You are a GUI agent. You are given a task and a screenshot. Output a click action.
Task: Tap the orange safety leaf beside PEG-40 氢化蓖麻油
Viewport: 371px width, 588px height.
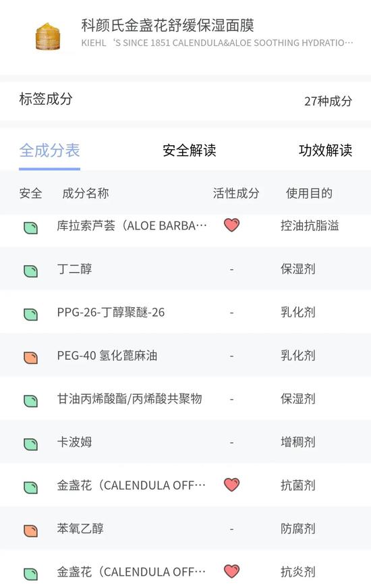30,357
